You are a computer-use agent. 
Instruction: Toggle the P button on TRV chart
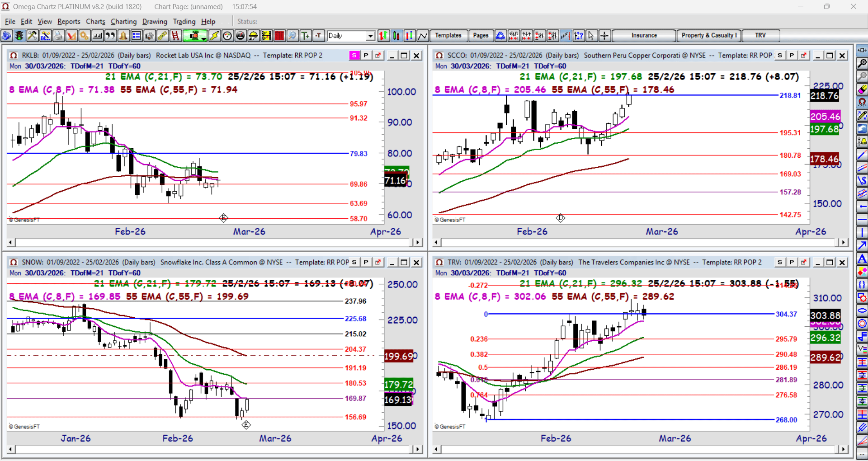[x=792, y=262]
